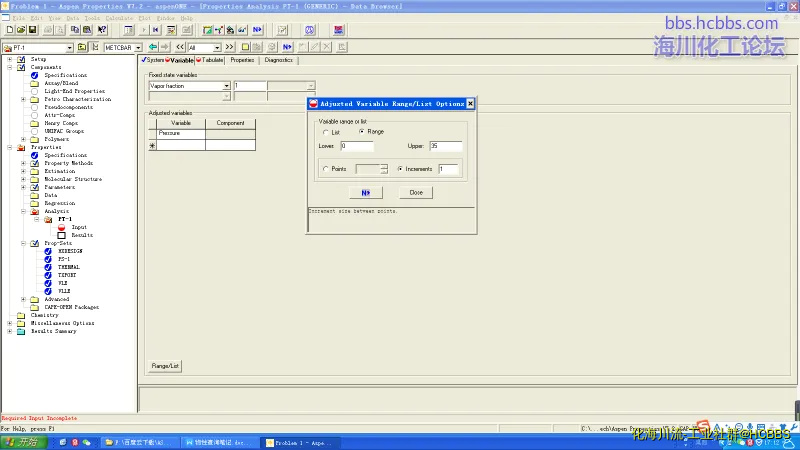
Task: Click the Copy toolbar icon
Action: pyautogui.click(x=75, y=30)
